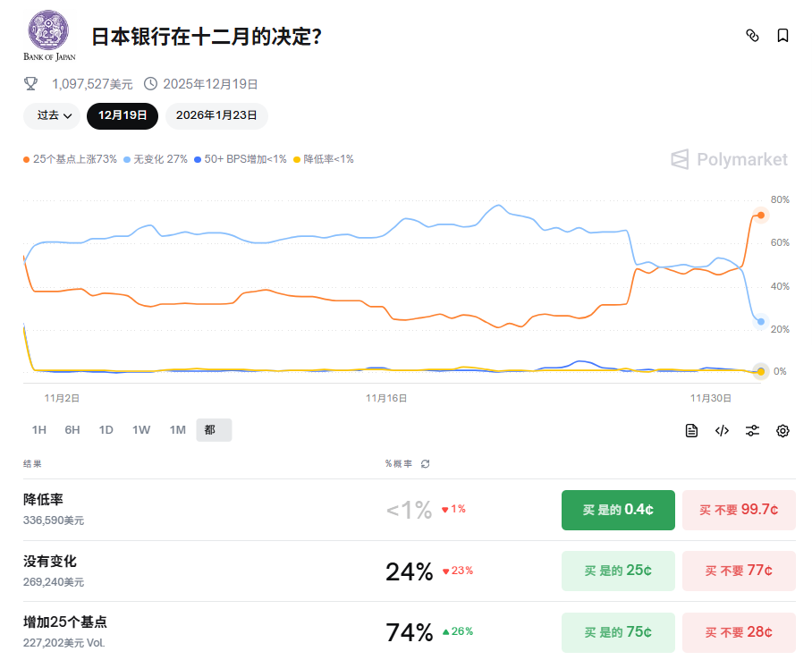
Task: Toggle the 无变化 legend item
Action: (156, 158)
